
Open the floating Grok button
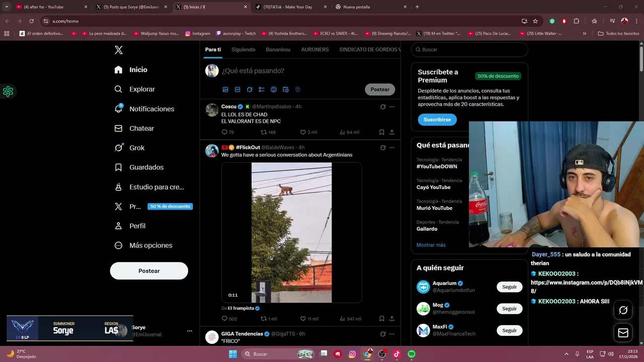coord(623,310)
